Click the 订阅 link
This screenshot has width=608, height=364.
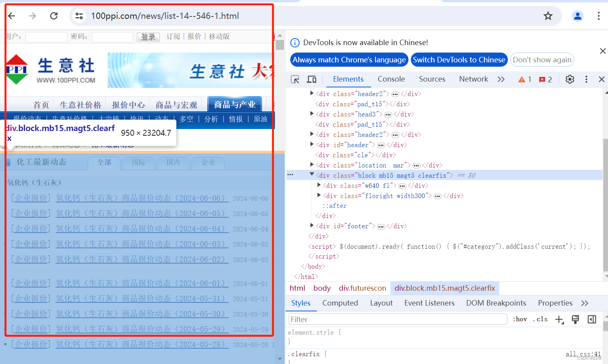point(173,36)
